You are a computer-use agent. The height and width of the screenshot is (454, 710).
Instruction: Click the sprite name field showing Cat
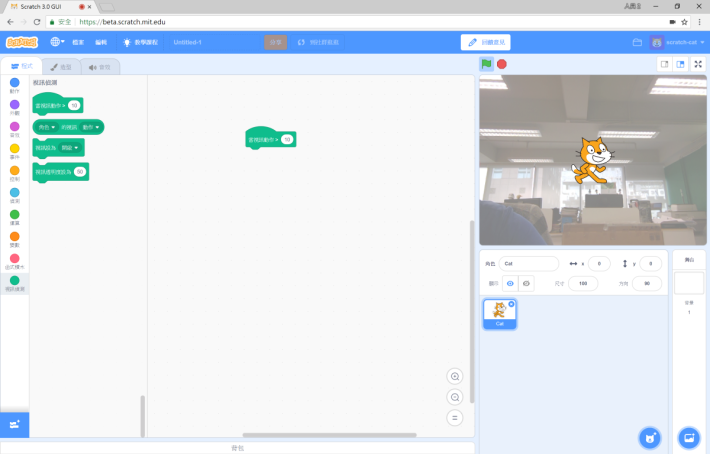tap(528, 263)
